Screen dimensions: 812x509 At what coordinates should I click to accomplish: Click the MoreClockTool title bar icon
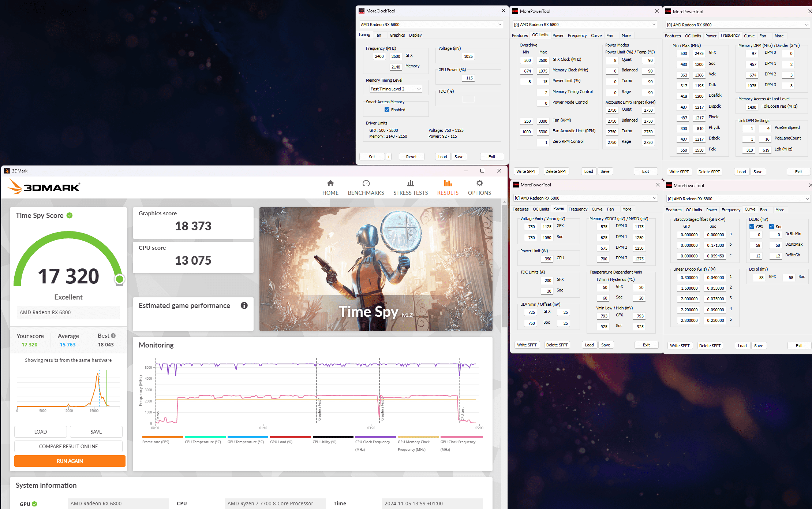click(362, 11)
